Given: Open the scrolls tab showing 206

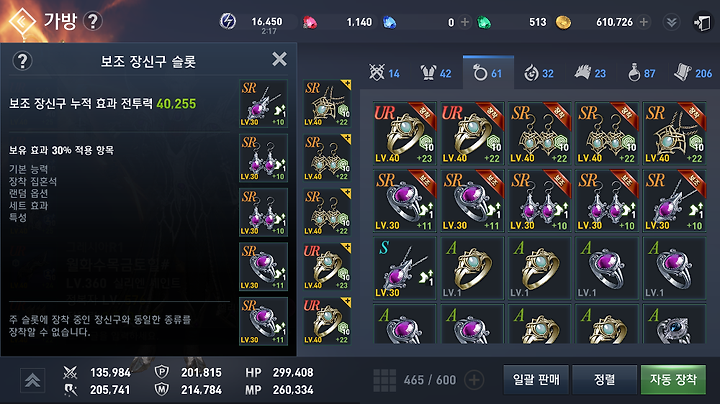Looking at the screenshot, I should [693, 73].
